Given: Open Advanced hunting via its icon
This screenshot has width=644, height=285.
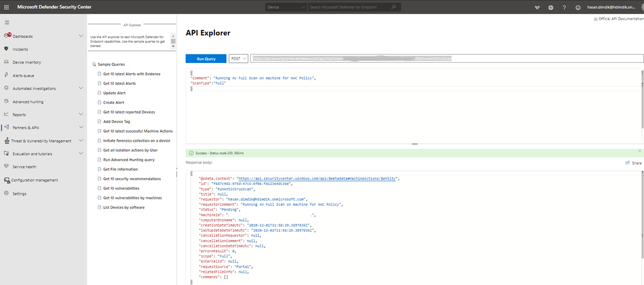Looking at the screenshot, I should pyautogui.click(x=7, y=102).
